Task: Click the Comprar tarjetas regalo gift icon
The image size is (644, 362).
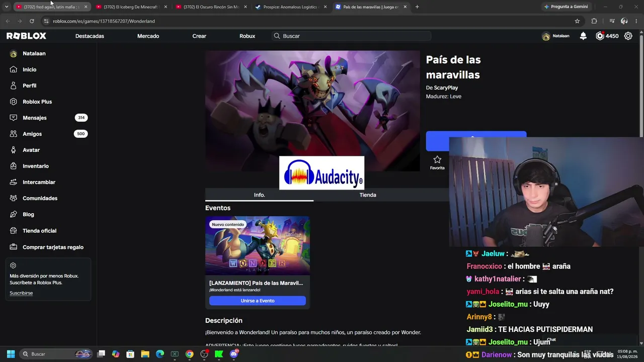Action: (x=14, y=247)
